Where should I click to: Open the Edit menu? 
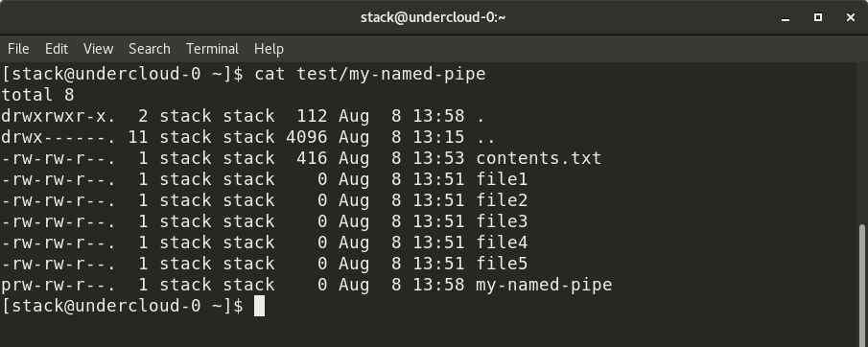click(57, 49)
